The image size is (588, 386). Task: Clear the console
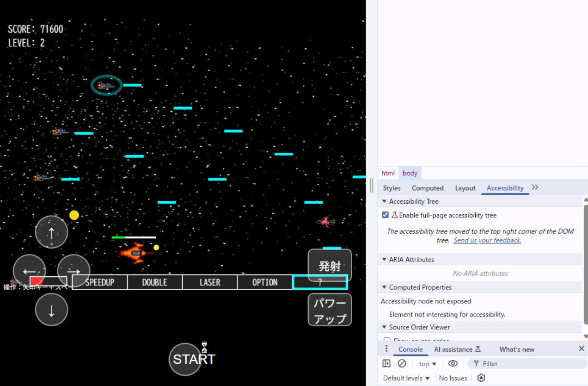pyautogui.click(x=402, y=364)
